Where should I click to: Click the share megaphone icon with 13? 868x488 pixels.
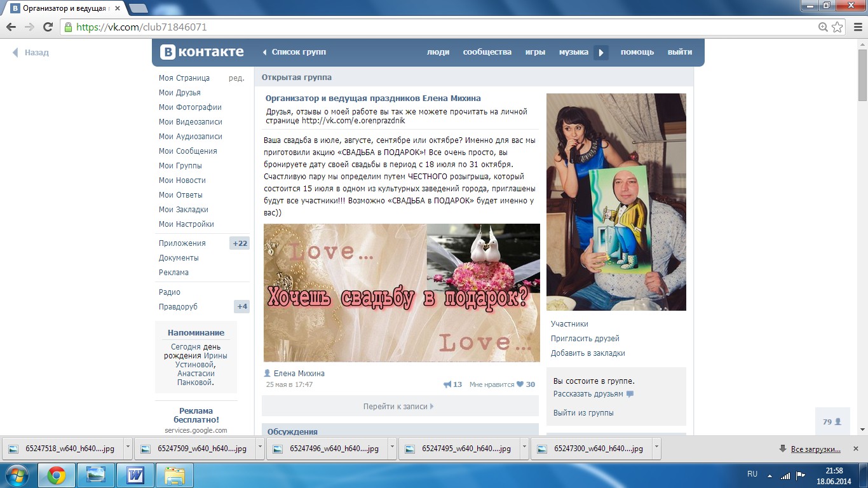tap(448, 384)
